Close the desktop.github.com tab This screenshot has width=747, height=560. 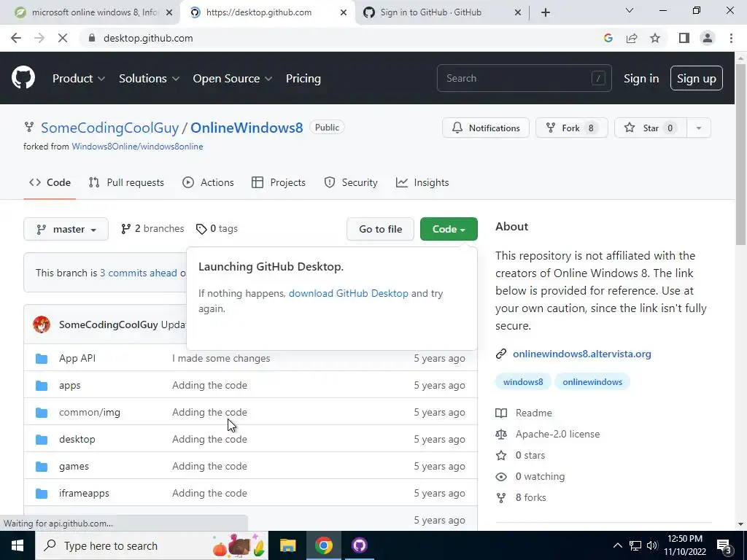[x=343, y=13]
